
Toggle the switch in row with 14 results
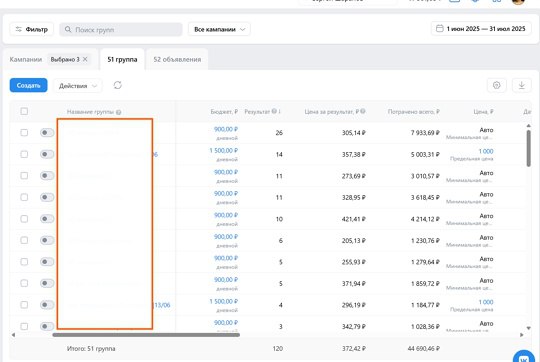pyautogui.click(x=47, y=154)
